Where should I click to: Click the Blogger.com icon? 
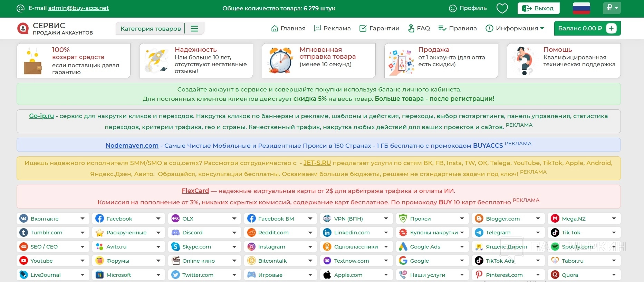coord(479,218)
